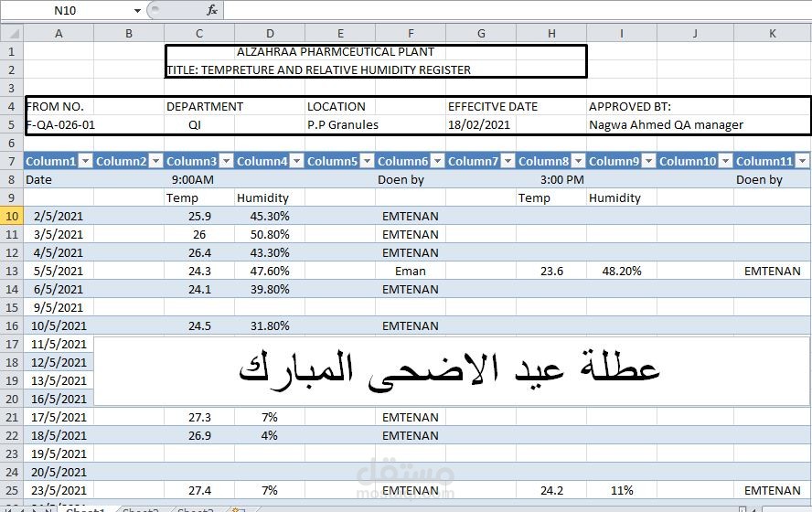Click the 18/02/2021 effective date cell
The image size is (812, 512).
click(x=481, y=124)
